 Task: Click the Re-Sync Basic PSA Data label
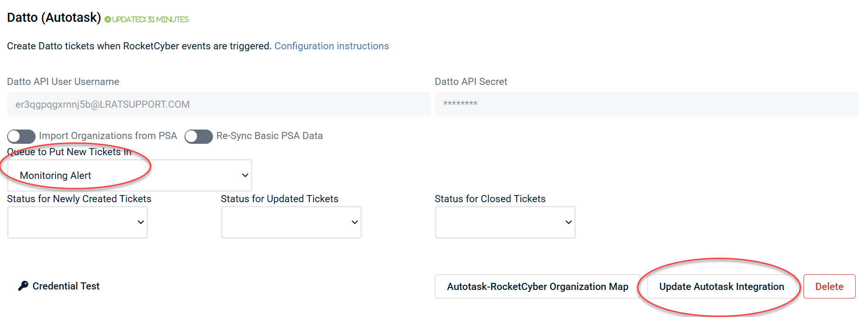[x=269, y=136]
